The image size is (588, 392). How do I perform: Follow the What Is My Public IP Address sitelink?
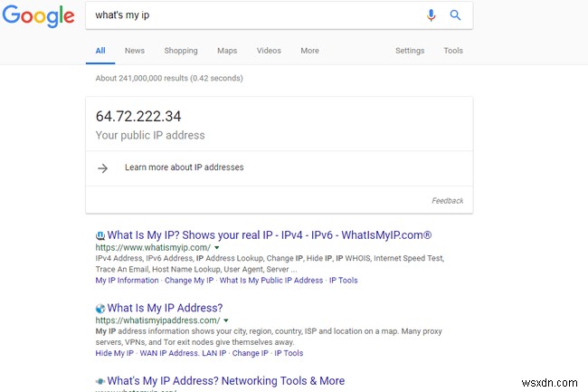[271, 281]
